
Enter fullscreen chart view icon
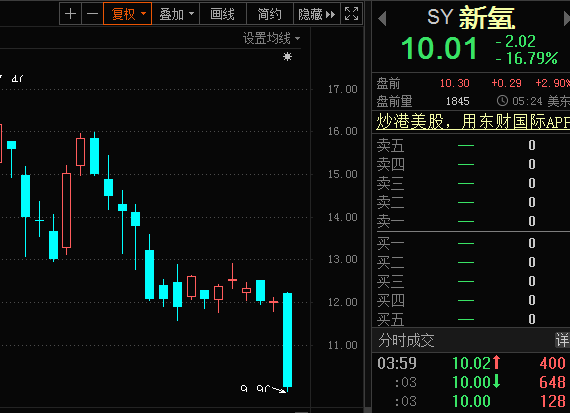coord(352,14)
